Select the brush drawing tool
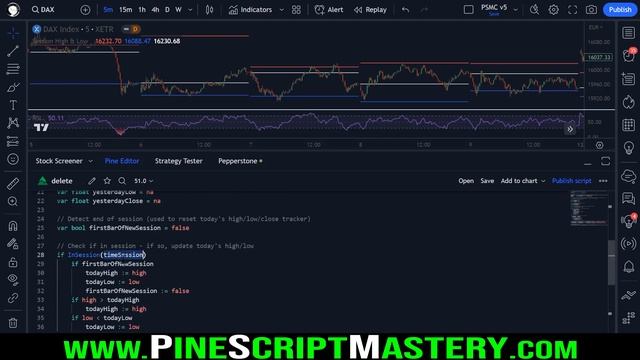Viewport: 640px width, 360px height. pos(13,87)
